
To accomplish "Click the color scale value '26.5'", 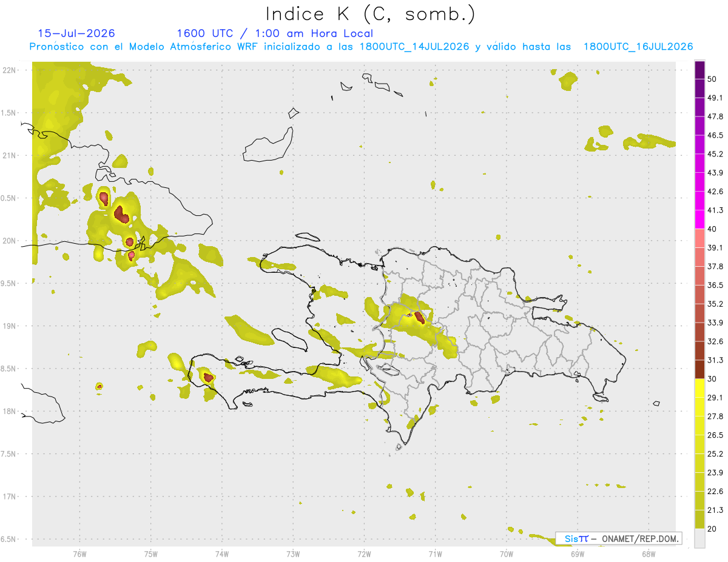I will tap(715, 435).
